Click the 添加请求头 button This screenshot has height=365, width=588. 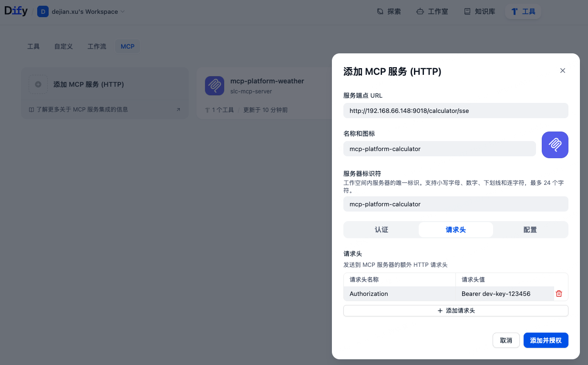[456, 311]
